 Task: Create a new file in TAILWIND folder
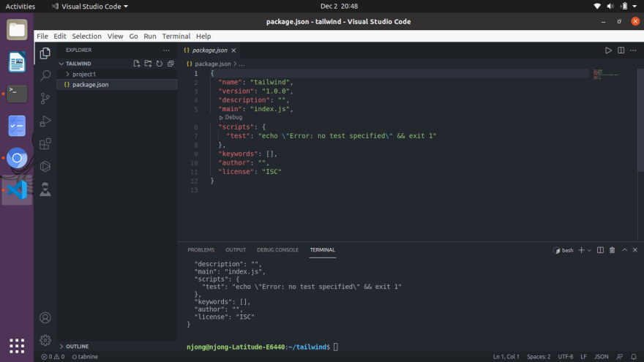tap(137, 64)
